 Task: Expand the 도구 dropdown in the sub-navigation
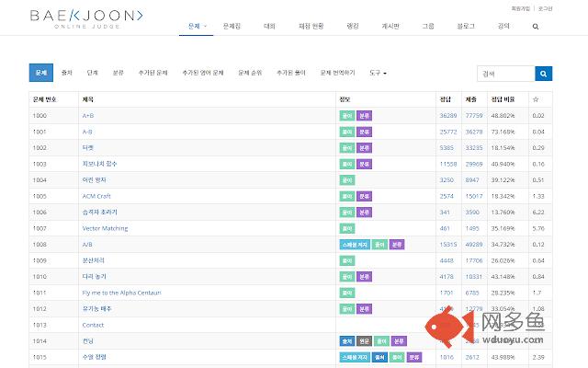coord(378,73)
